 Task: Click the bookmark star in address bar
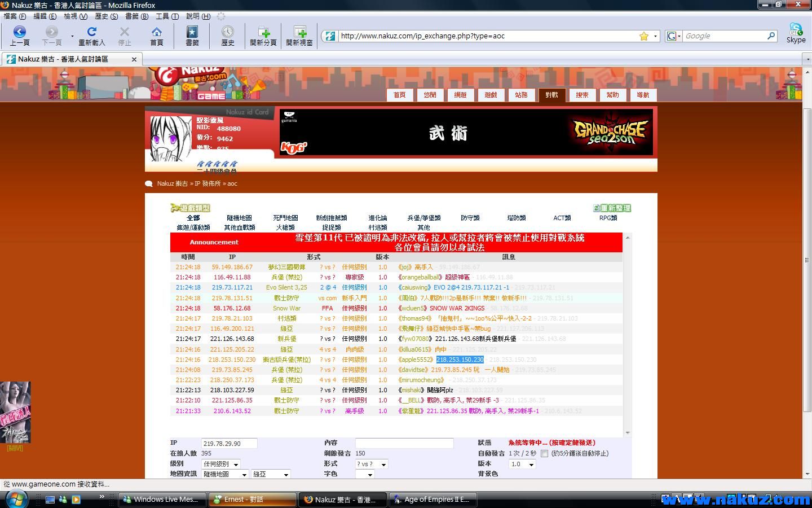(x=644, y=36)
